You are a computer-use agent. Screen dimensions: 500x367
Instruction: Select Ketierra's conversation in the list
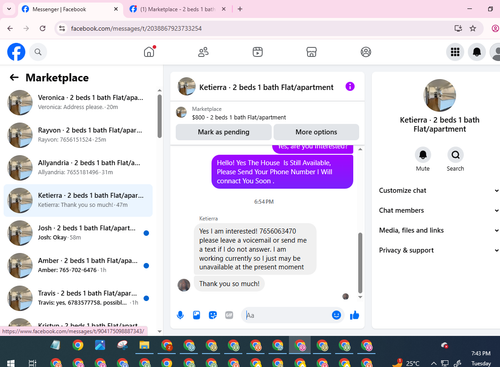click(x=78, y=200)
